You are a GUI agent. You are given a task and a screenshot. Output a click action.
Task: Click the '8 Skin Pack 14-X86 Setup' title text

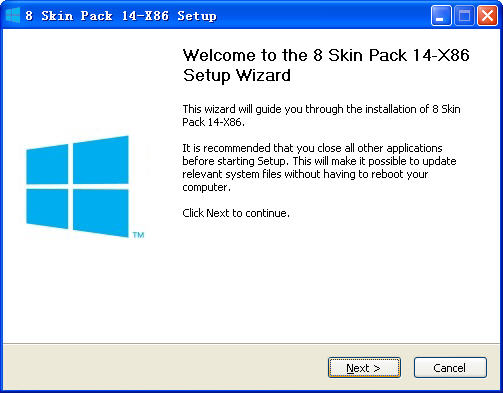121,16
